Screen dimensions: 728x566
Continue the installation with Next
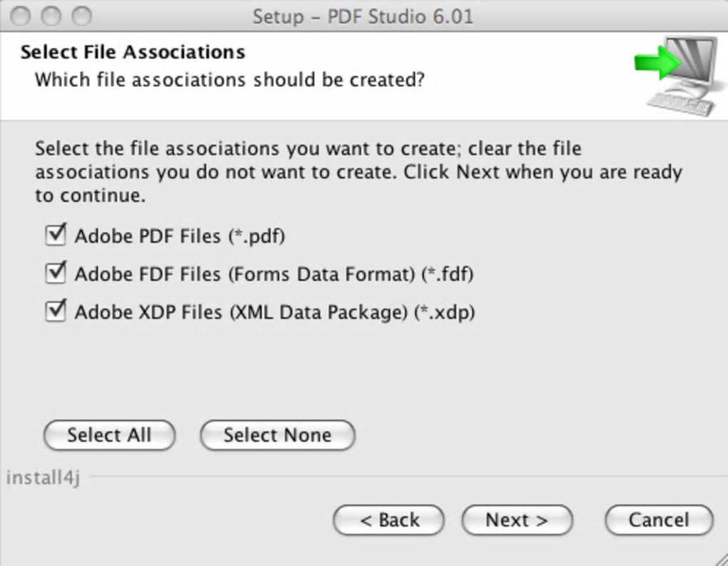[x=517, y=520]
